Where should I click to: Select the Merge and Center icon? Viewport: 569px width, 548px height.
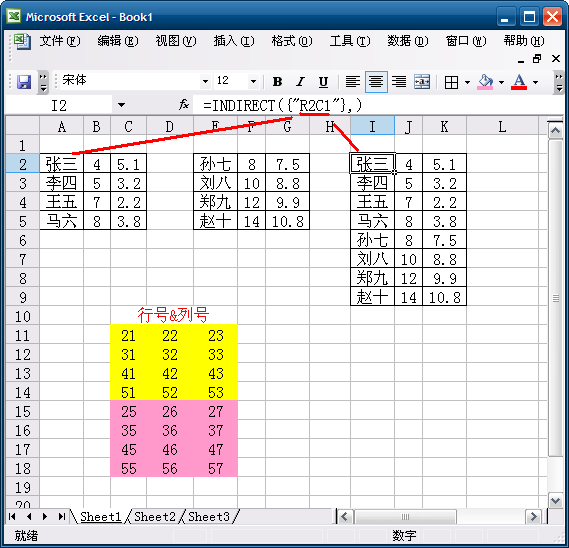coord(422,82)
